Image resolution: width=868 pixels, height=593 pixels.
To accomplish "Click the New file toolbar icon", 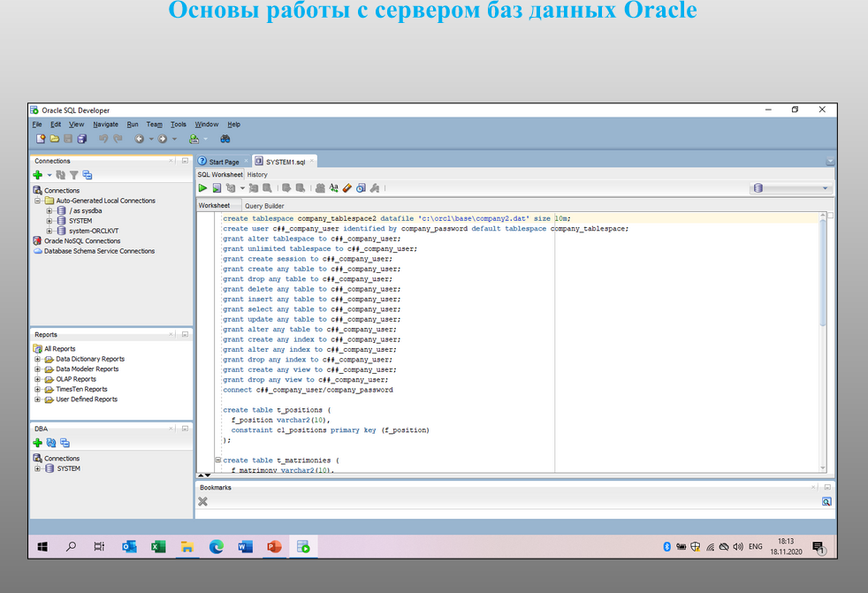I will click(41, 139).
